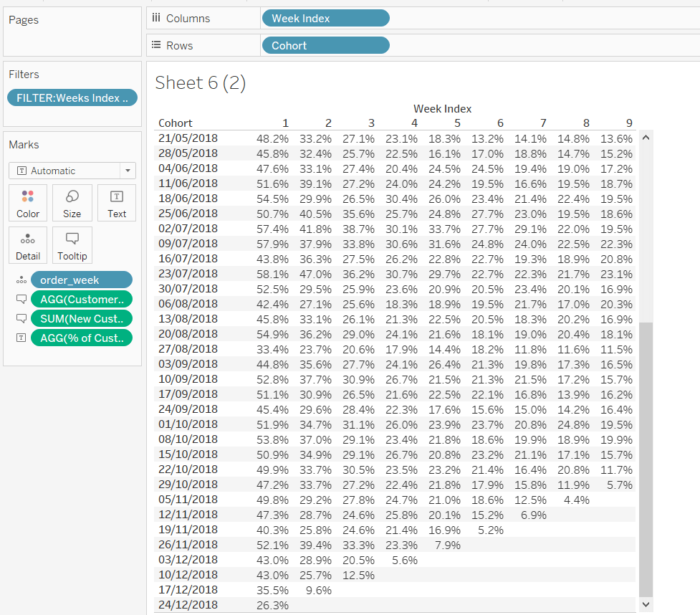The height and width of the screenshot is (615, 700).
Task: Click the vertical scrollbar thumb
Action: (646, 459)
